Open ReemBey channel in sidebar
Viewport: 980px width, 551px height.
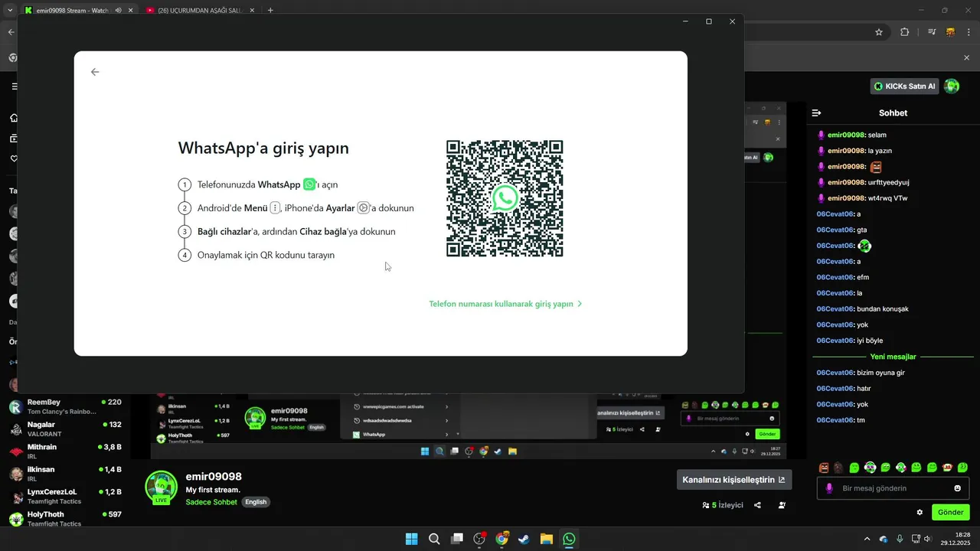click(65, 406)
